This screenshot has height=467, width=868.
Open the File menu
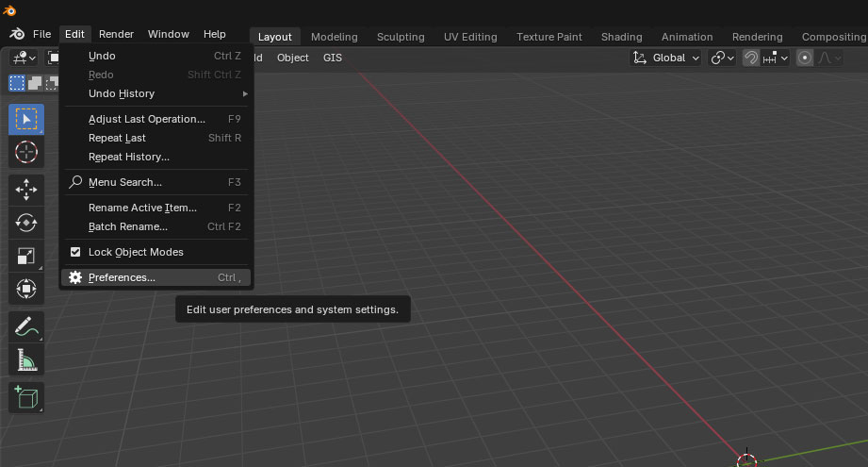41,34
